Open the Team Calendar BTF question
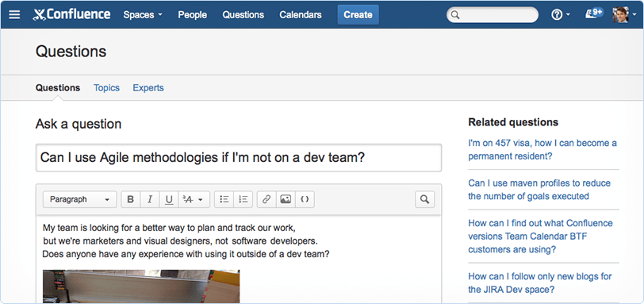The height and width of the screenshot is (304, 644). 541,237
